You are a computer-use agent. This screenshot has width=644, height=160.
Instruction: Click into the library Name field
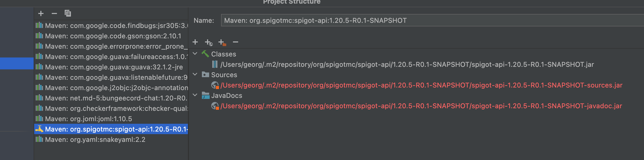pyautogui.click(x=432, y=20)
